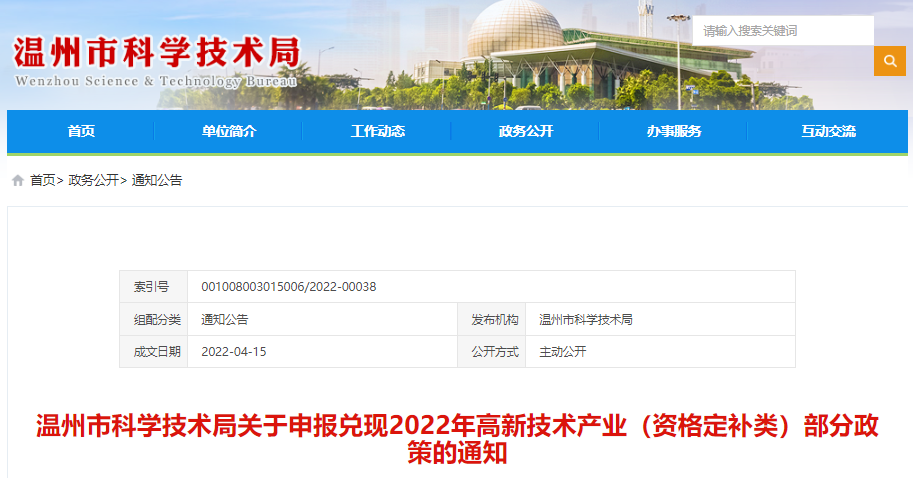Open the 单位简介 navigation menu
This screenshot has height=478, width=913.
[x=229, y=132]
